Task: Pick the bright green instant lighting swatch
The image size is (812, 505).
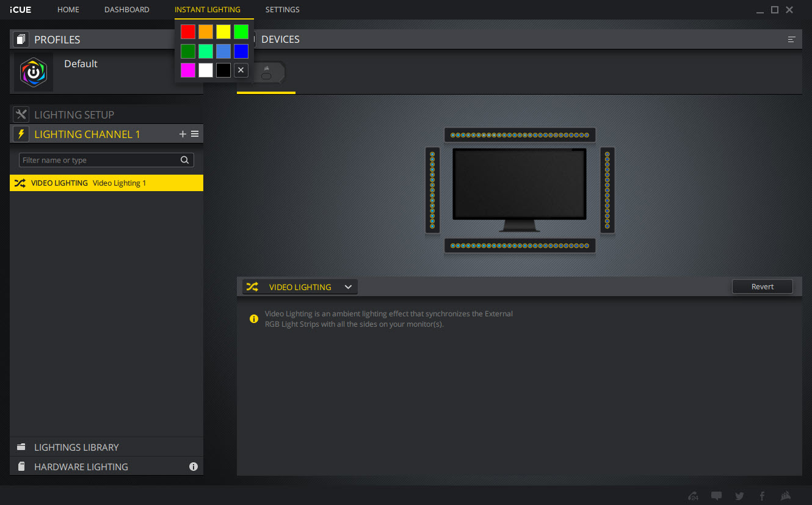Action: pyautogui.click(x=241, y=32)
